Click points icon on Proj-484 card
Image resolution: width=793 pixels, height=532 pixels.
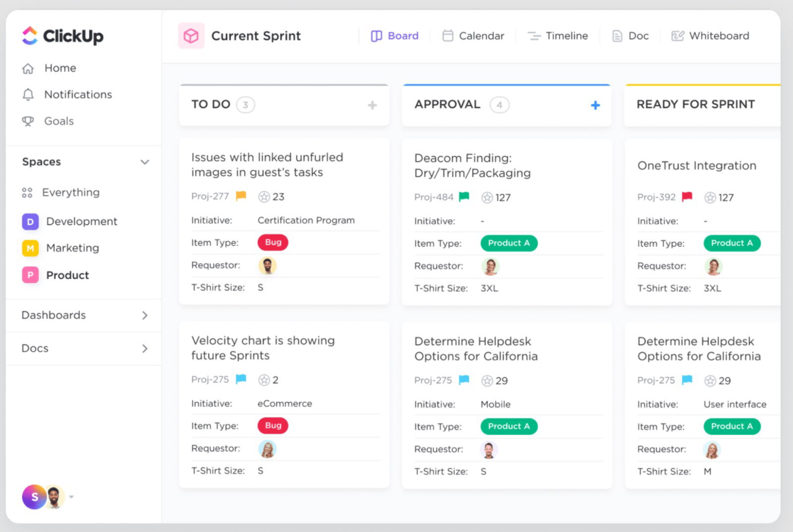click(x=487, y=198)
